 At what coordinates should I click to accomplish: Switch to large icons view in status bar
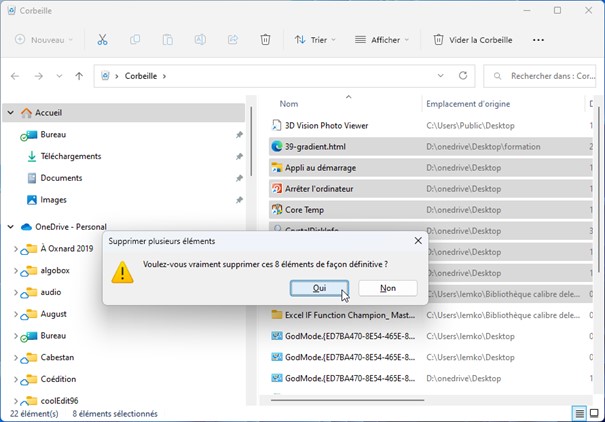click(596, 413)
